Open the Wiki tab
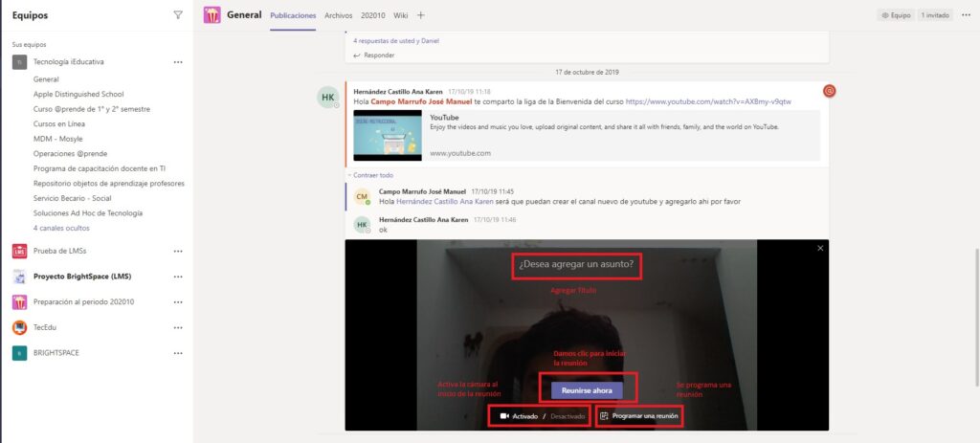The image size is (980, 443). pos(401,15)
